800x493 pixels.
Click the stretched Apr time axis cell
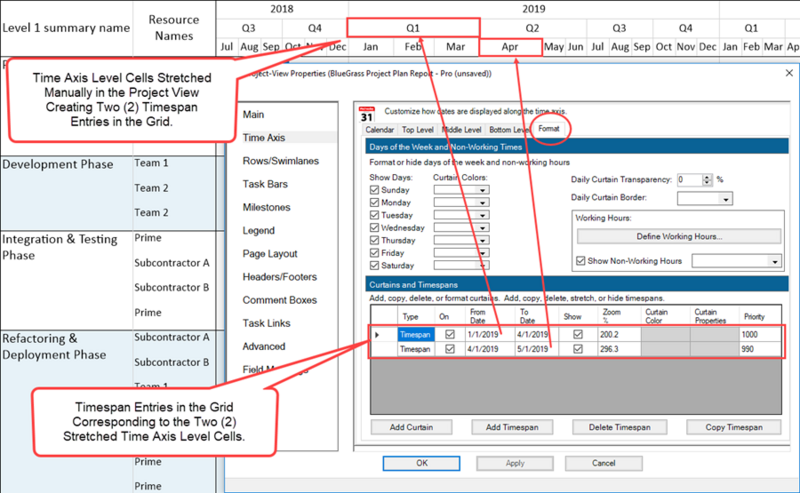point(510,47)
